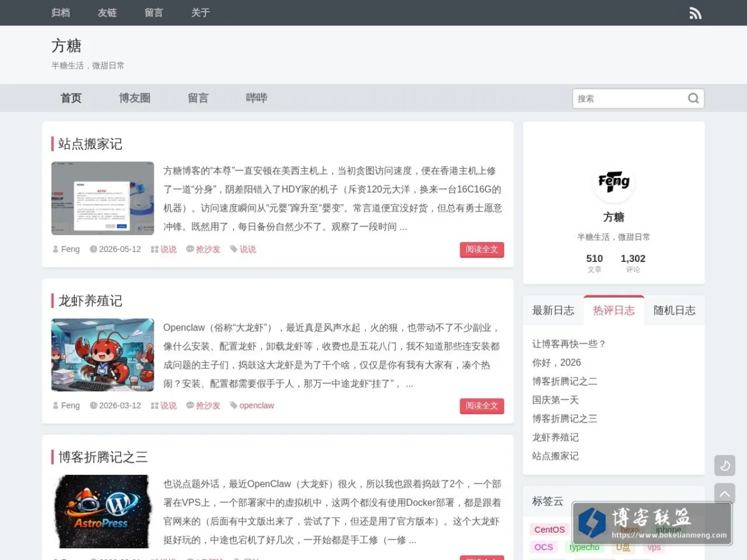This screenshot has height=560, width=747.
Task: Open 哔哔 in main navigation
Action: click(x=256, y=98)
